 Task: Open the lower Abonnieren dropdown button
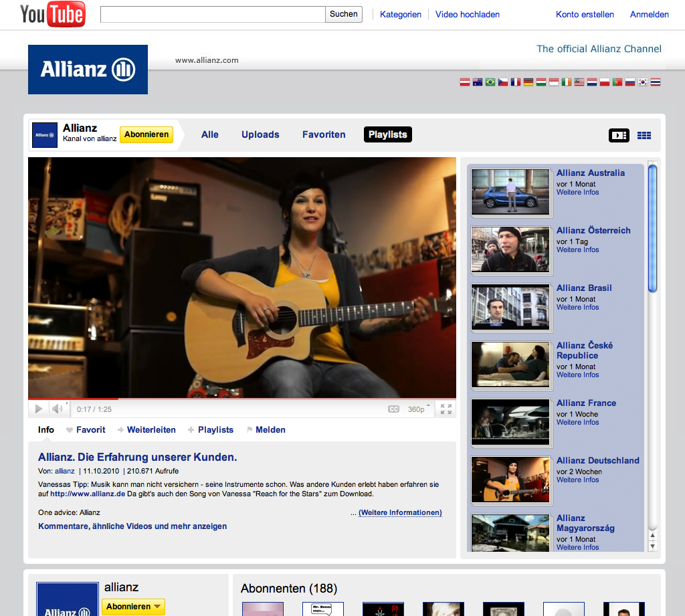[x=133, y=607]
